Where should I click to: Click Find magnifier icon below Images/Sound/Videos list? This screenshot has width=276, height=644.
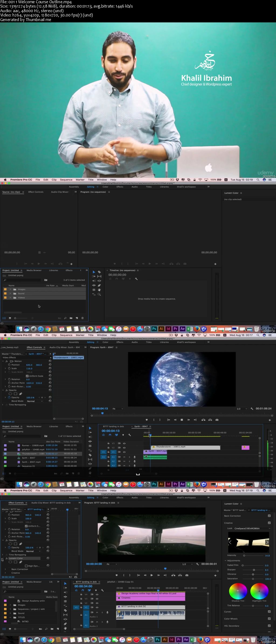[x=65, y=318]
